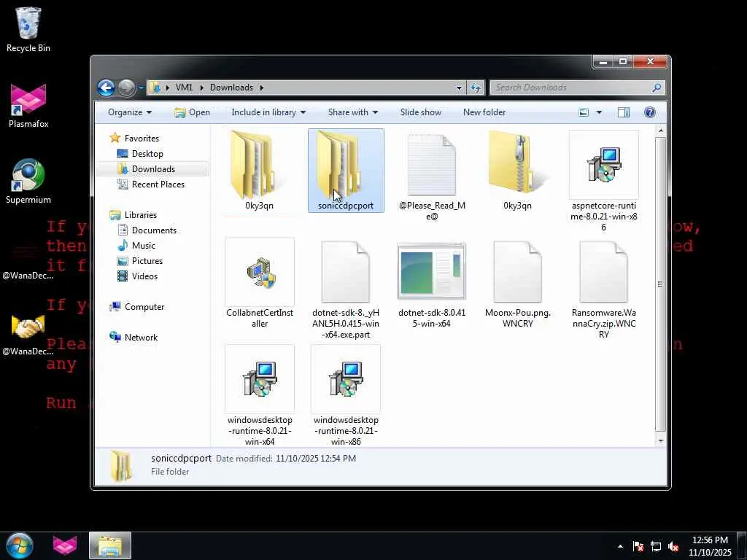Click the Open toolbar button
This screenshot has height=560, width=747.
[192, 112]
